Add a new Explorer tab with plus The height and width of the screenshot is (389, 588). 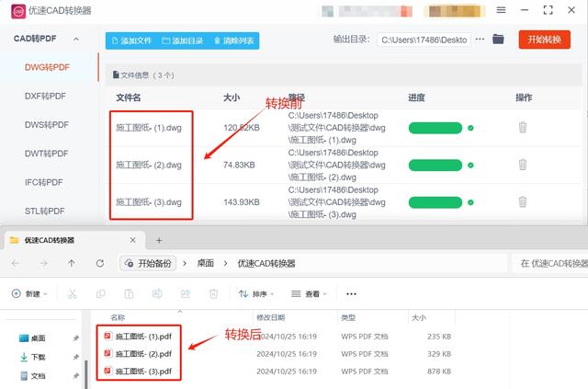159,240
